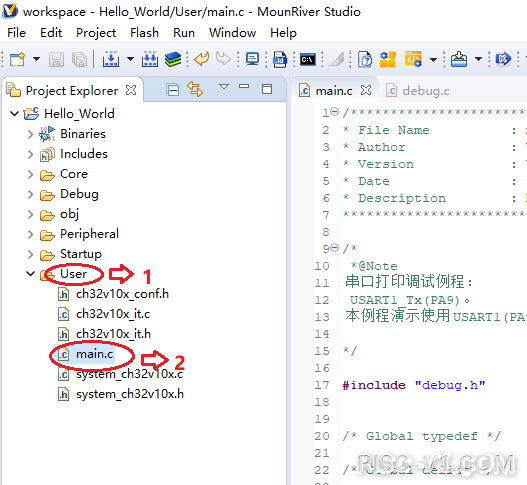Open the New file dropdown arrow
527x485 pixels.
point(36,59)
